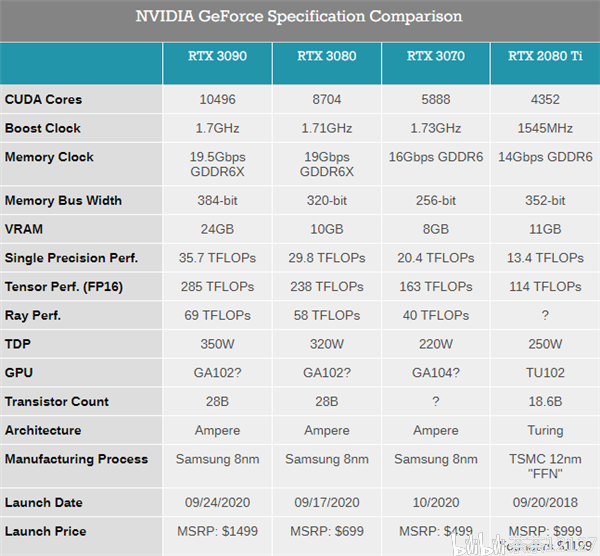Select the 256-bit bus width cell
The height and width of the screenshot is (556, 600).
point(436,201)
